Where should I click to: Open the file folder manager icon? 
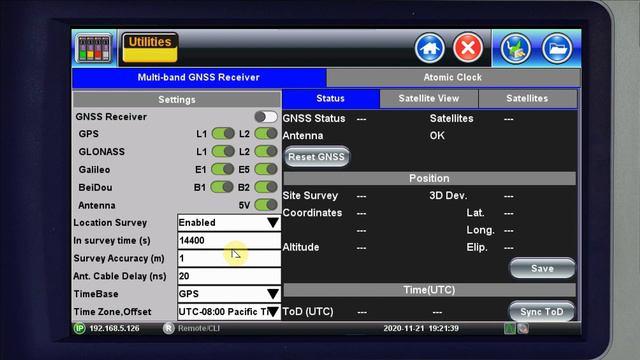point(557,48)
